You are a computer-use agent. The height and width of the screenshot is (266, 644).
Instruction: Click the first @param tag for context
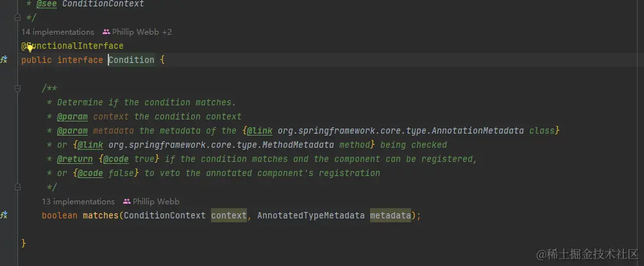pyautogui.click(x=72, y=116)
